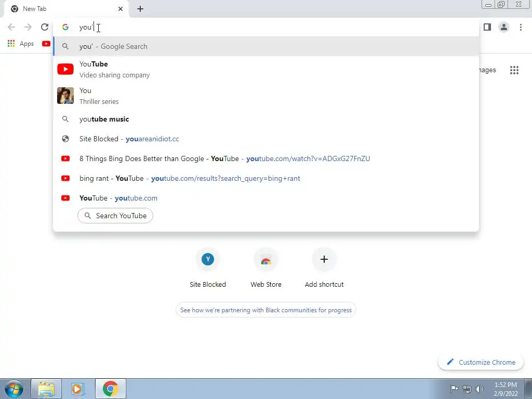
Task: Open a new tab with plus button
Action: pos(140,9)
